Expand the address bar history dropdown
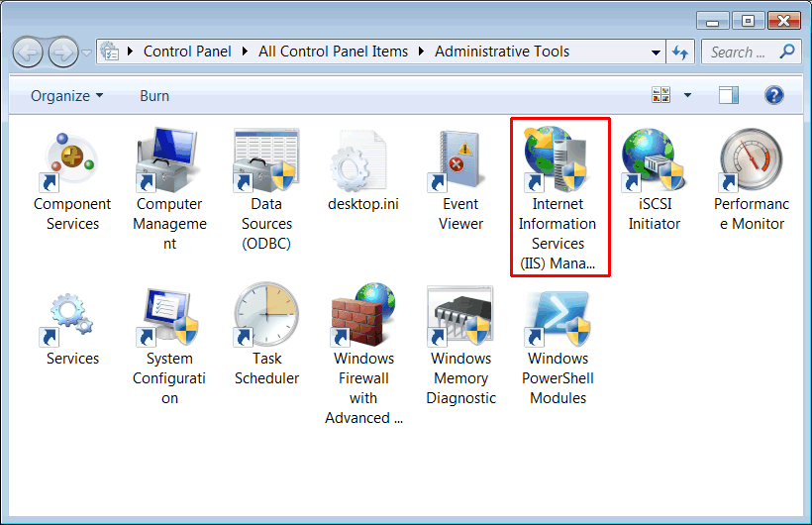 coord(656,52)
